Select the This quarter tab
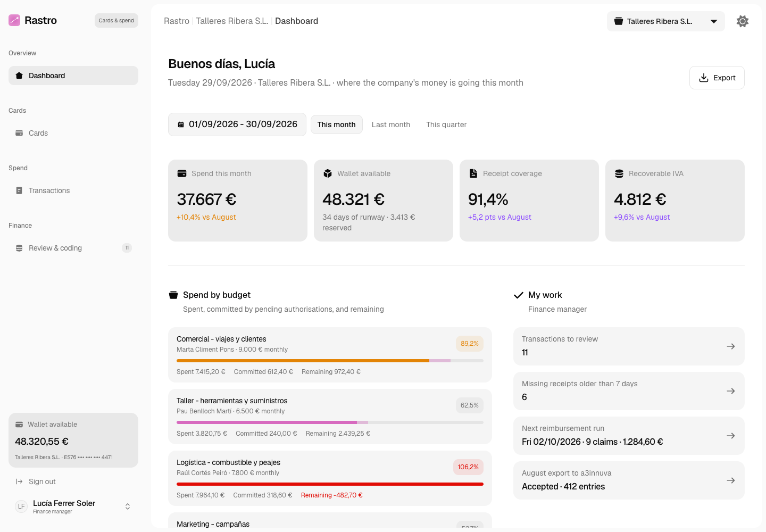Image resolution: width=766 pixels, height=532 pixels. tap(446, 124)
